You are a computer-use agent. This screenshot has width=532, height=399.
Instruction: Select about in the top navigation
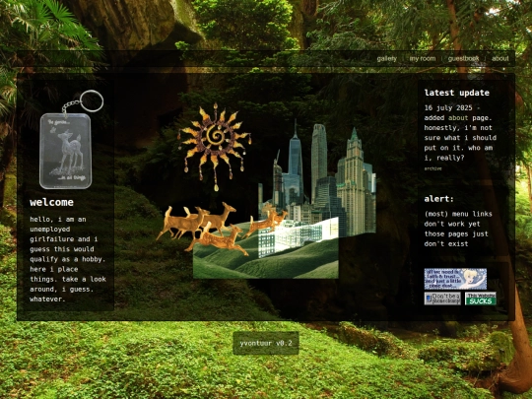pyautogui.click(x=500, y=58)
